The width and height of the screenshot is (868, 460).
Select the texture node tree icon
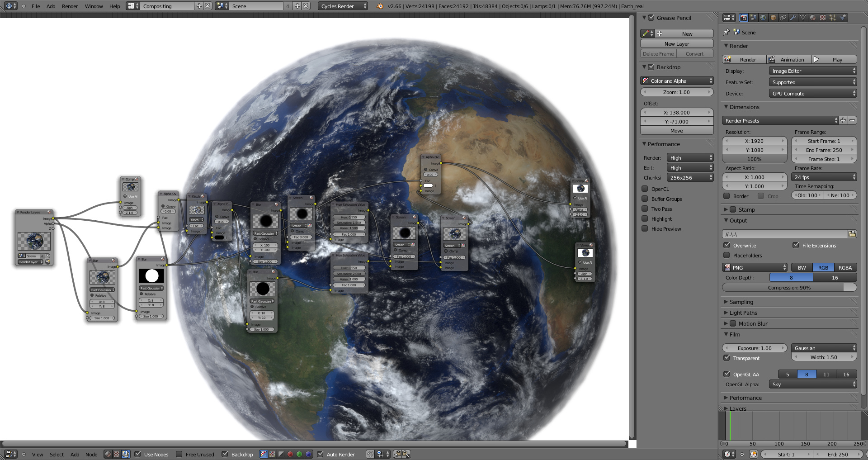click(117, 454)
